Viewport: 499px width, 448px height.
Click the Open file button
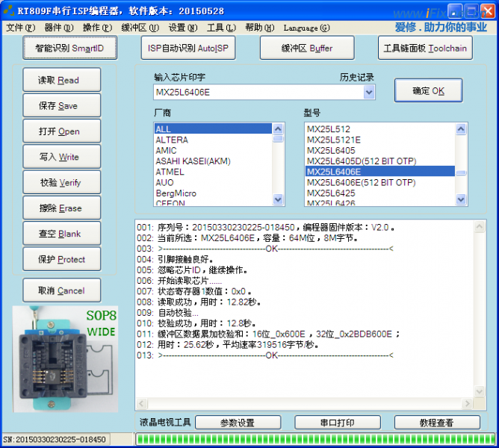(x=62, y=131)
